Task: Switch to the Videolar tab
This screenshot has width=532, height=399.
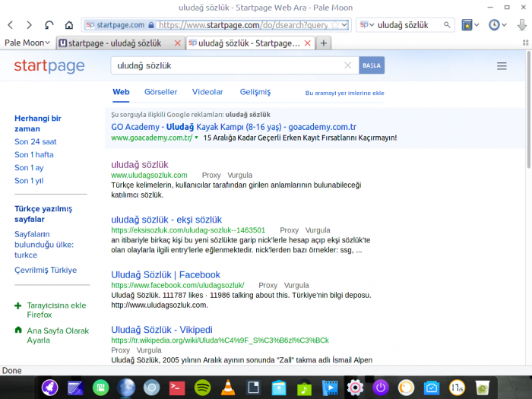Action: coord(207,92)
